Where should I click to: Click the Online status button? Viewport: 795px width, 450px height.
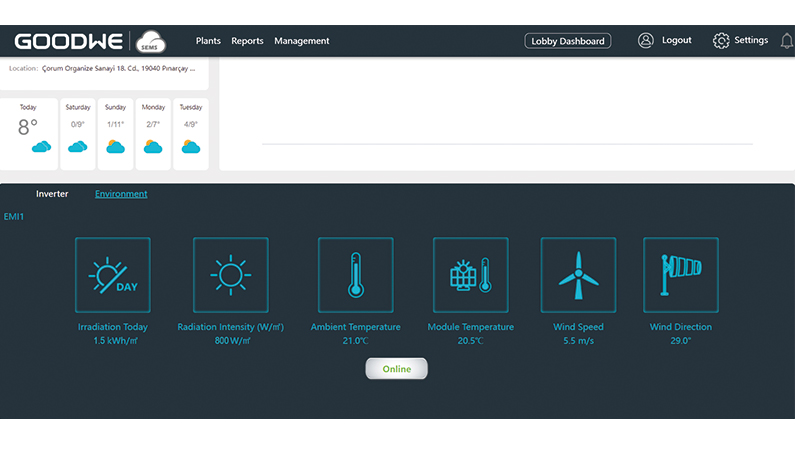click(396, 368)
